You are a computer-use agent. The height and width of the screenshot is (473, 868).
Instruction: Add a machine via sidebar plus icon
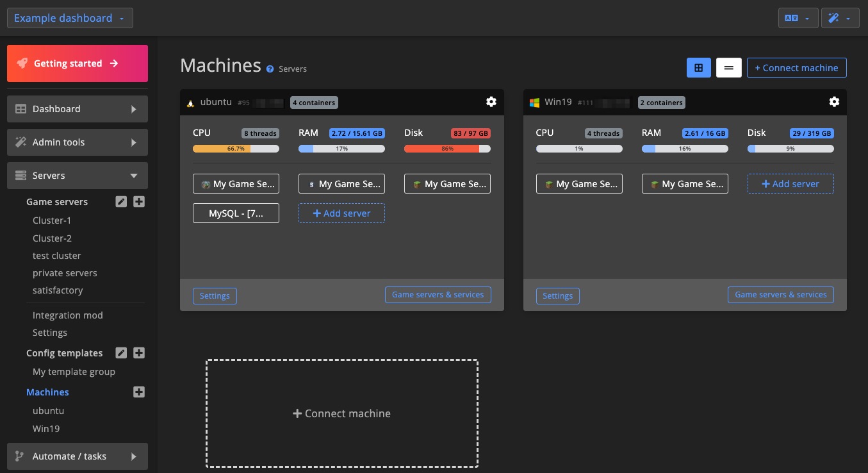(x=139, y=392)
